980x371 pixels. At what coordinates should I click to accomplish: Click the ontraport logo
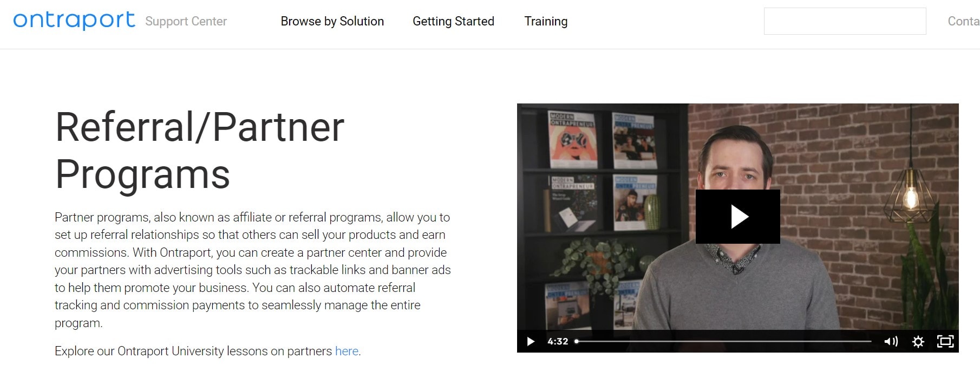click(x=74, y=21)
